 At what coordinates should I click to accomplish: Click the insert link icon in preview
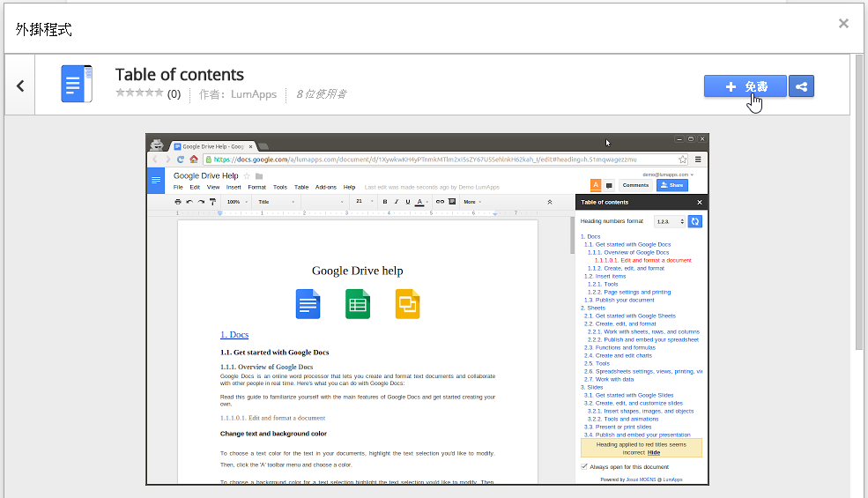(440, 202)
